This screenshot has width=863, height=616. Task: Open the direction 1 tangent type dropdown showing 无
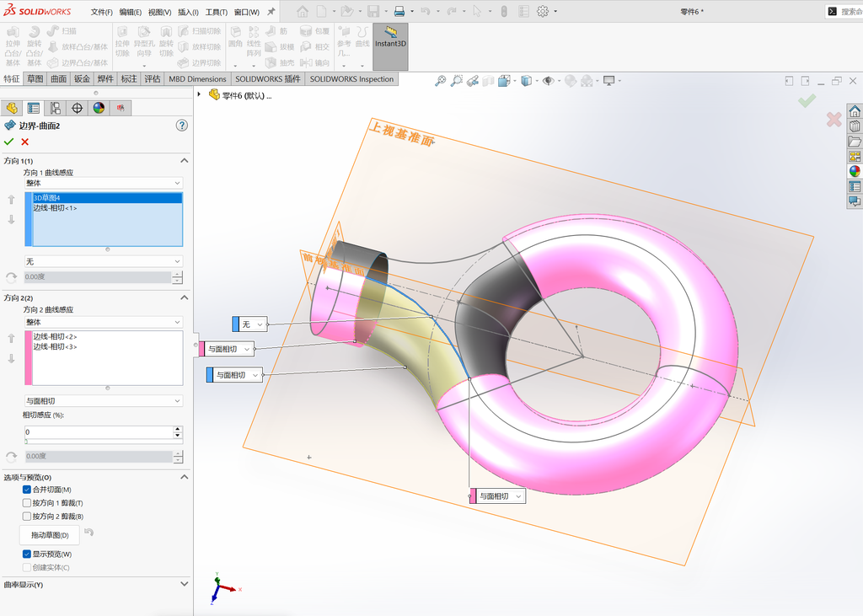coord(104,261)
